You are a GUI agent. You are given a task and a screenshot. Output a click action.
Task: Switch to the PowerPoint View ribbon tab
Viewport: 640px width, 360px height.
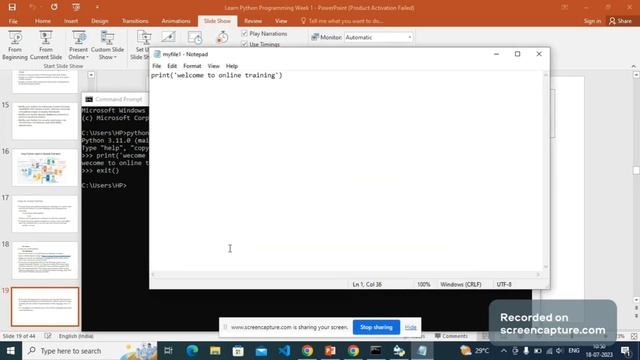(x=281, y=21)
